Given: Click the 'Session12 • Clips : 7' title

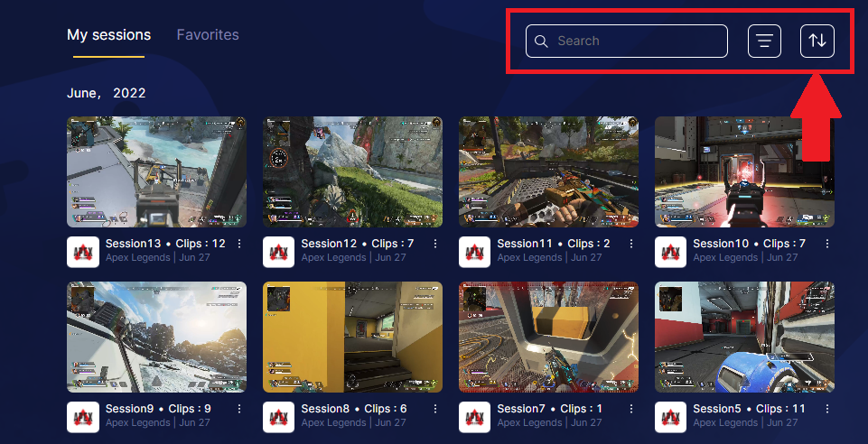Looking at the screenshot, I should [358, 244].
